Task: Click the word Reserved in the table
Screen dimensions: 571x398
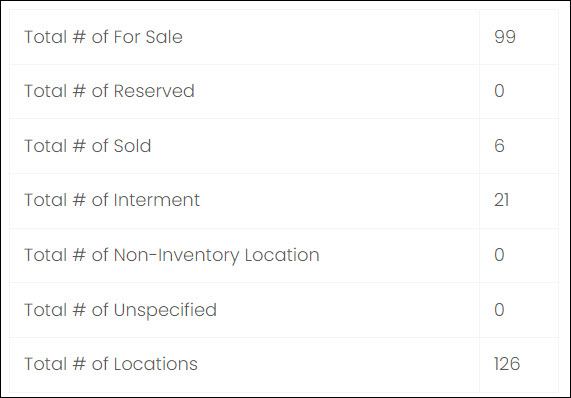Action: [x=154, y=91]
